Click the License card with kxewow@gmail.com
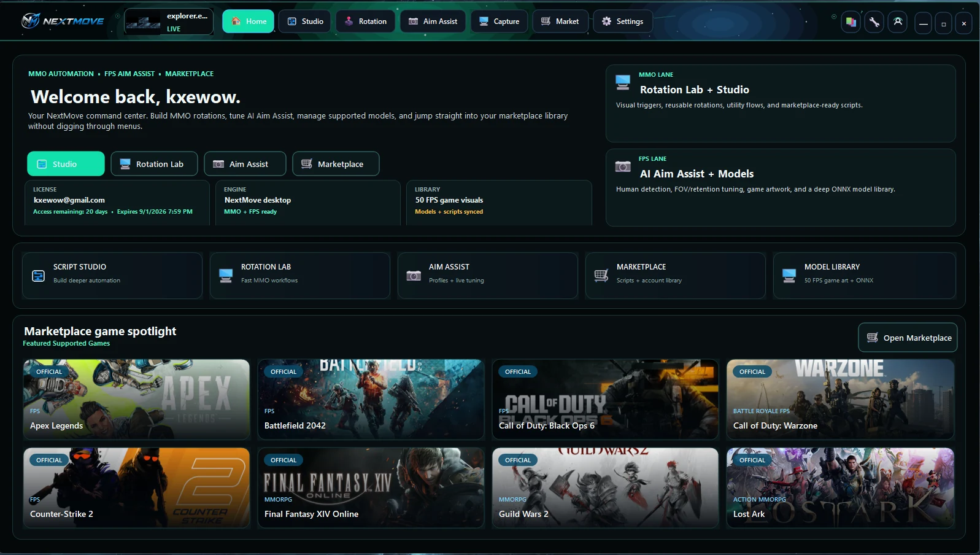The width and height of the screenshot is (980, 555). click(117, 203)
